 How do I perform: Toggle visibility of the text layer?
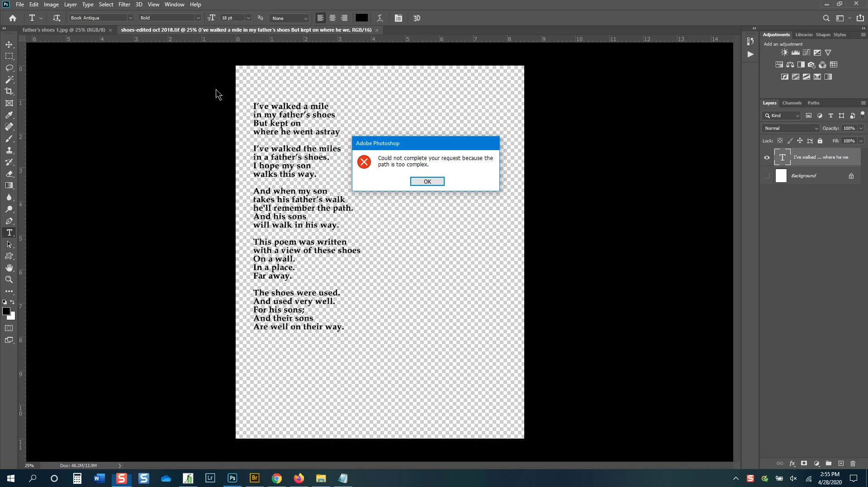[767, 157]
